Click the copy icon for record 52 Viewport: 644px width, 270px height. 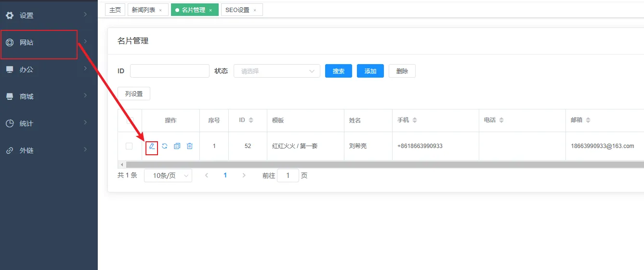click(x=177, y=146)
